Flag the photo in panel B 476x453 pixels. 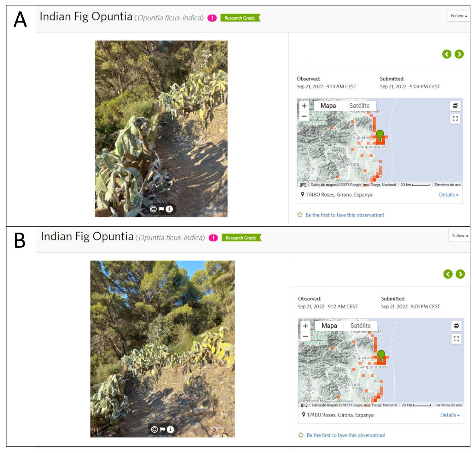point(162,429)
